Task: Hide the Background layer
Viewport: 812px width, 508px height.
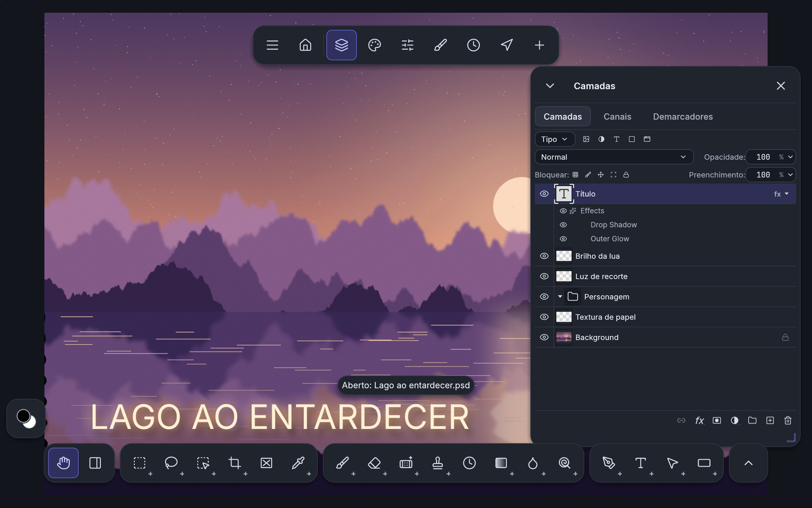Action: (544, 337)
